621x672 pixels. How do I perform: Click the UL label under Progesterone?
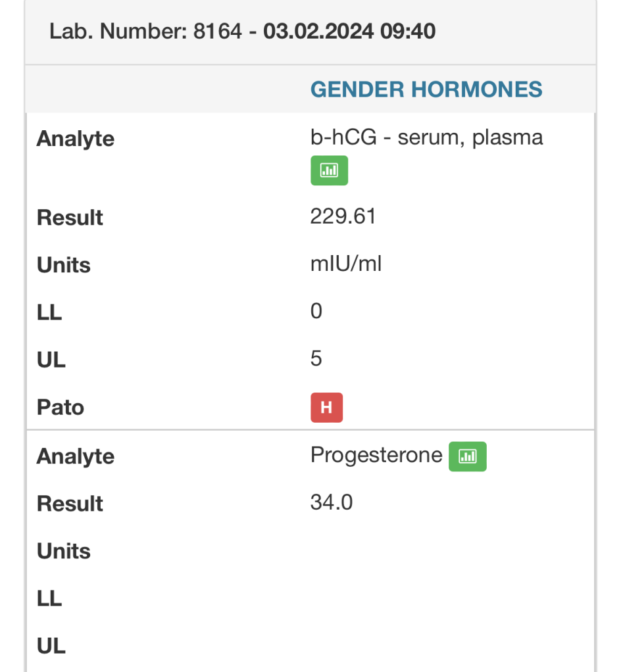[x=51, y=646]
